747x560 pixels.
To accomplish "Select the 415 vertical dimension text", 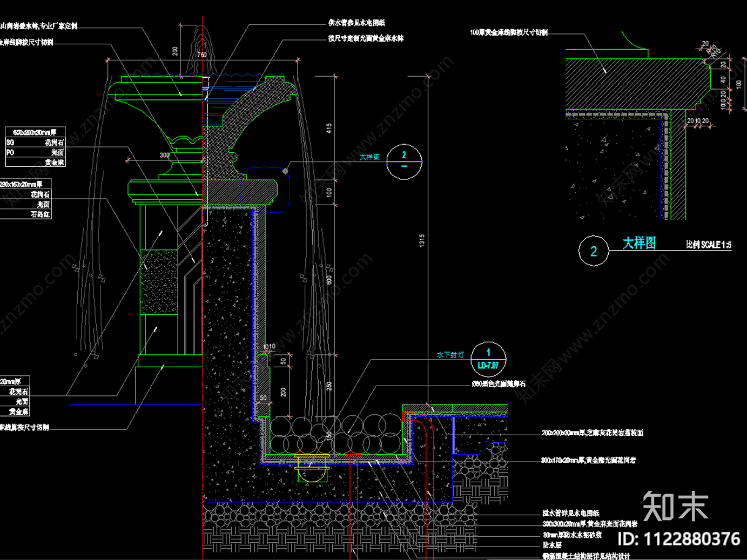I will [x=329, y=129].
